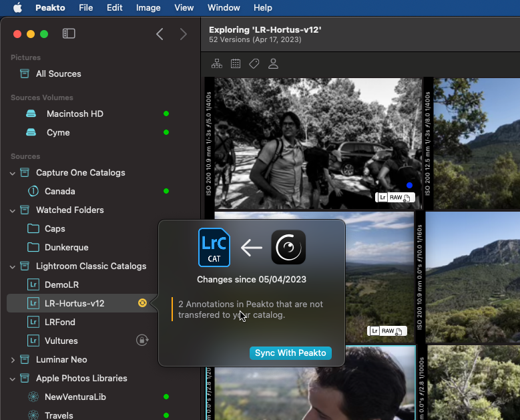Screen dimensions: 520x420
Task: Open the Help menu
Action: coord(262,7)
